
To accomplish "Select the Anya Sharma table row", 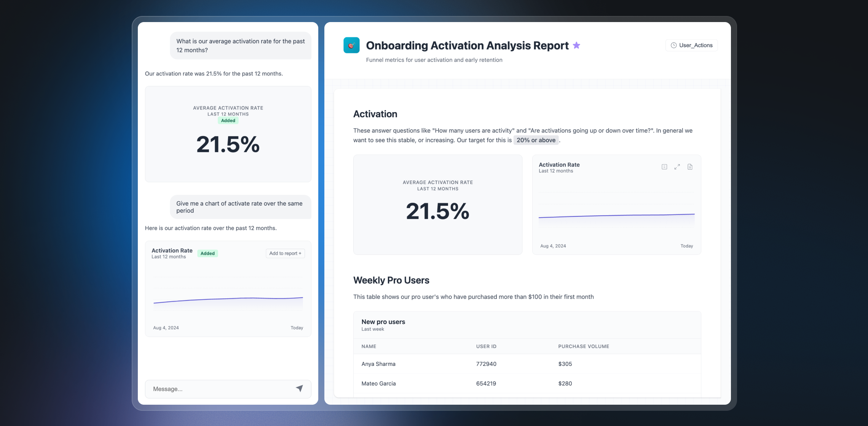I will click(527, 364).
